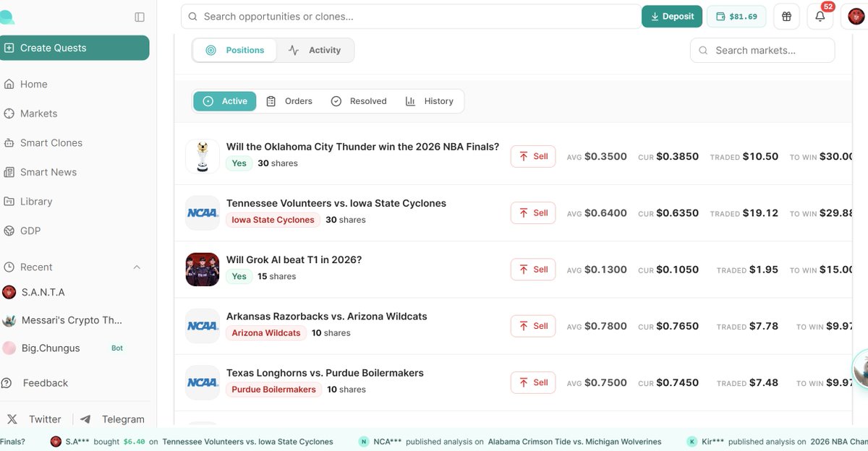This screenshot has width=868, height=451.
Task: Open the Telegram link
Action: pos(112,419)
